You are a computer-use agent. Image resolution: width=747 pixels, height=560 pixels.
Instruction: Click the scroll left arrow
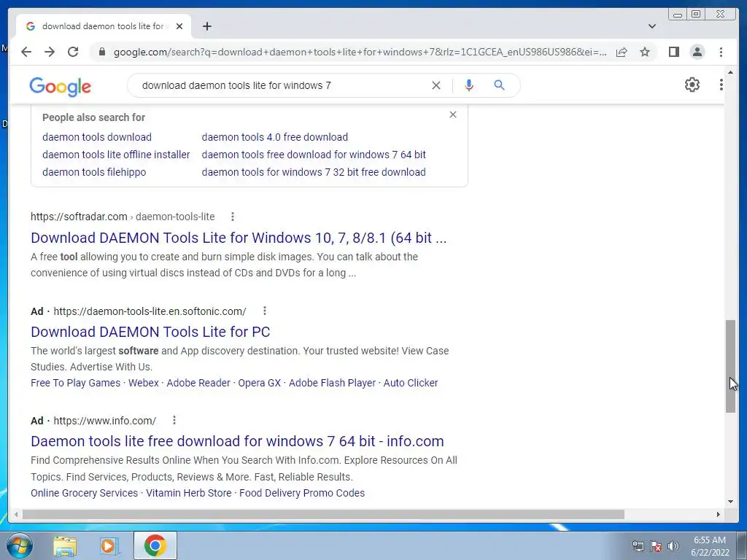coord(16,514)
